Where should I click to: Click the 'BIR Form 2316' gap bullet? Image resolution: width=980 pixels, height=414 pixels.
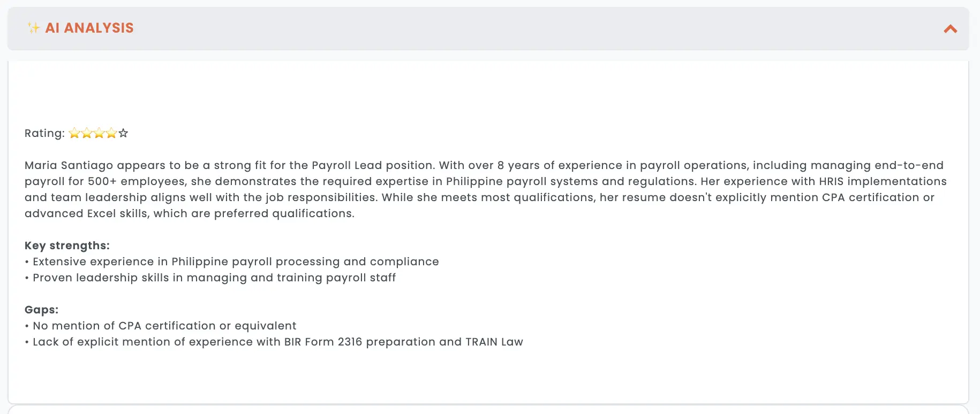pos(274,342)
